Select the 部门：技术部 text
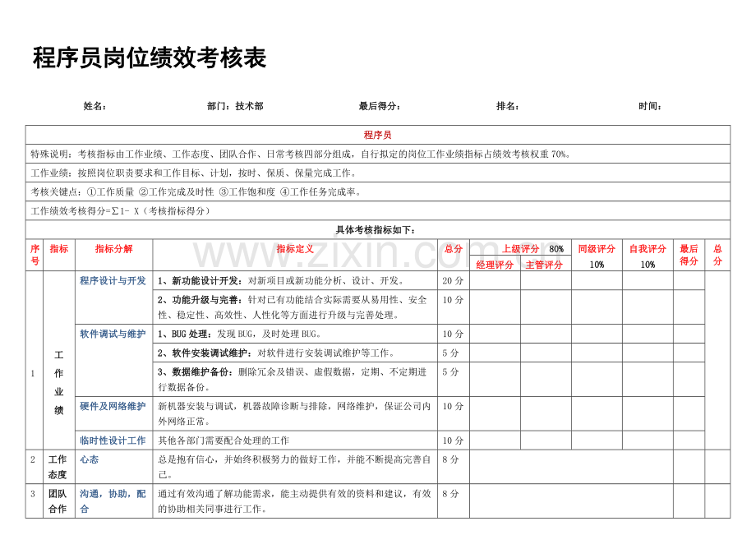This screenshot has height=535, width=756. pos(235,106)
